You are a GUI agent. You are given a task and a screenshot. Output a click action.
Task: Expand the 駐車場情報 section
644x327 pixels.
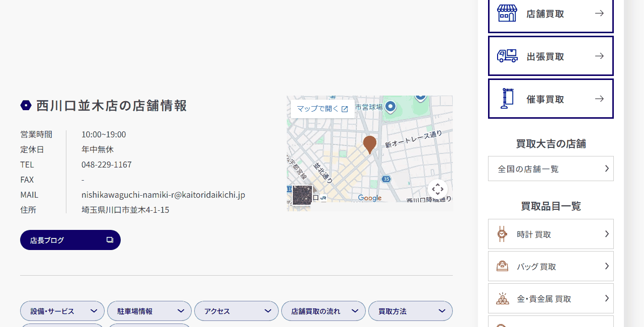tap(149, 311)
